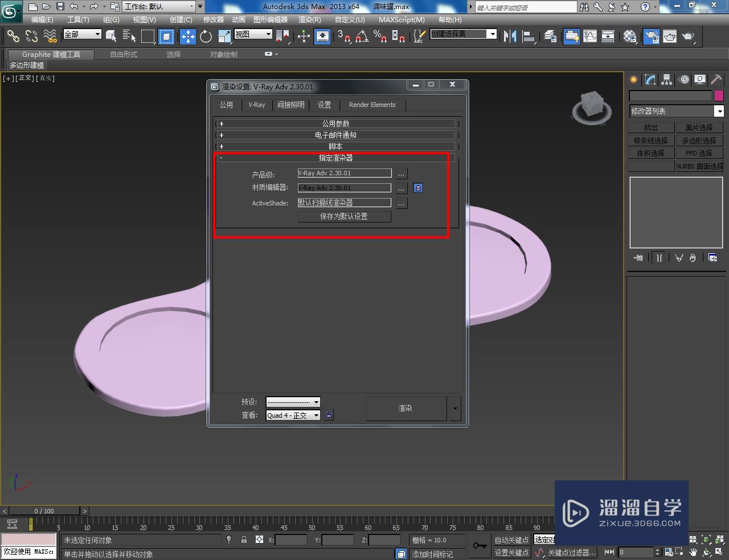Collapse the 指定渲染器 rollout
Viewport: 729px width, 560px height.
pyautogui.click(x=336, y=158)
